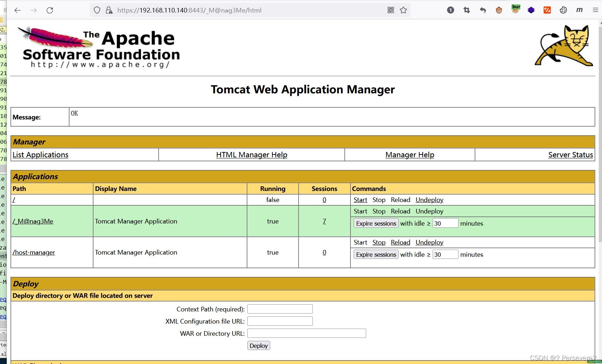Open the List Applications link
The image size is (602, 364).
(40, 155)
